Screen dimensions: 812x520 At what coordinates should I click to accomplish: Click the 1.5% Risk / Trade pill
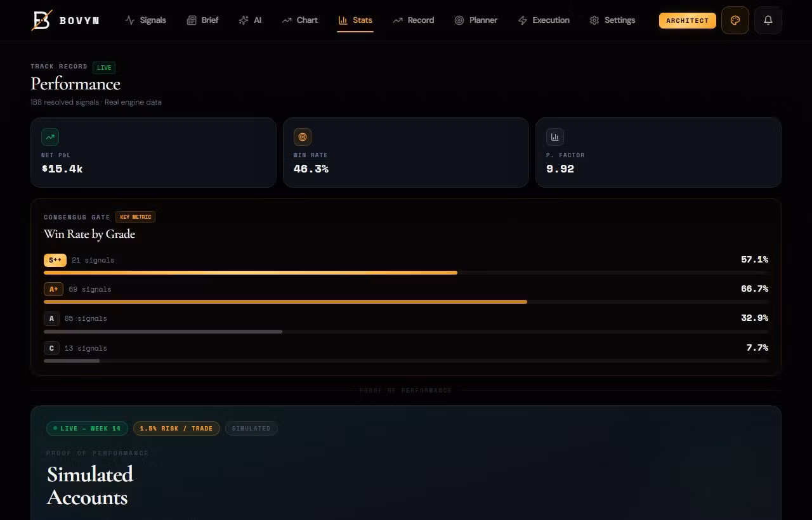[x=176, y=429]
